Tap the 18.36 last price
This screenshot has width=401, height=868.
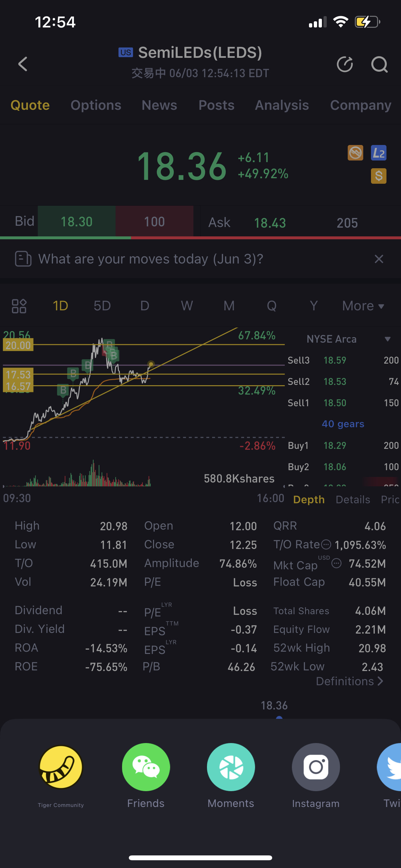[x=182, y=166]
